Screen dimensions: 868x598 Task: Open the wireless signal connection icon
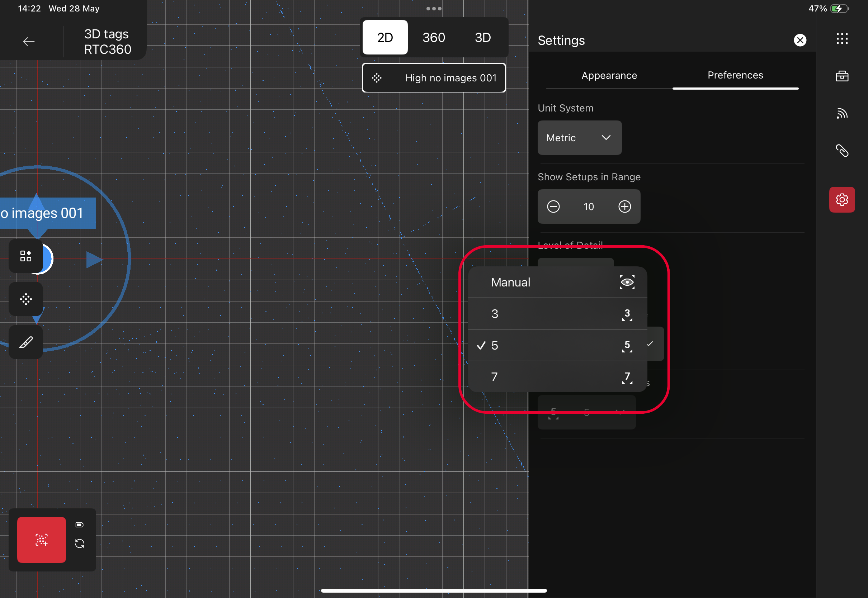[842, 113]
